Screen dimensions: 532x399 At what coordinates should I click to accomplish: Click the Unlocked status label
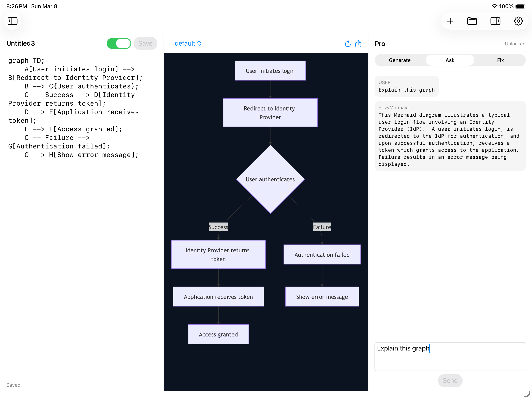pyautogui.click(x=515, y=44)
